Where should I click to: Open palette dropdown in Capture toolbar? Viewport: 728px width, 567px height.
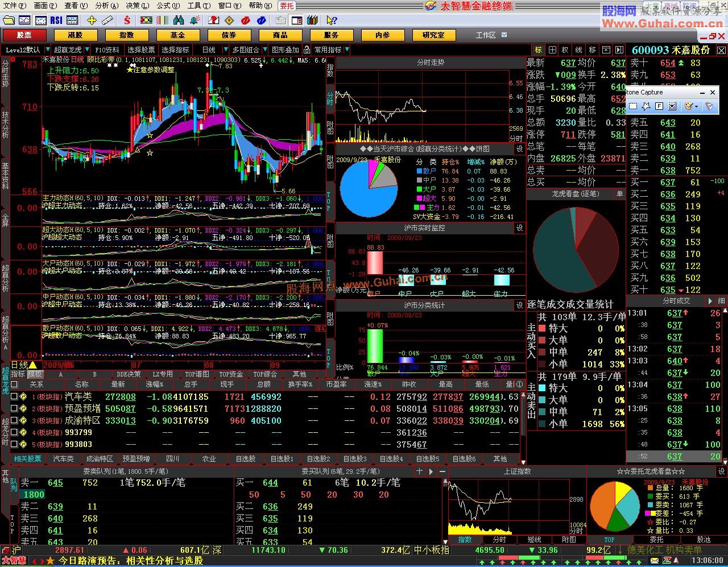[x=696, y=106]
